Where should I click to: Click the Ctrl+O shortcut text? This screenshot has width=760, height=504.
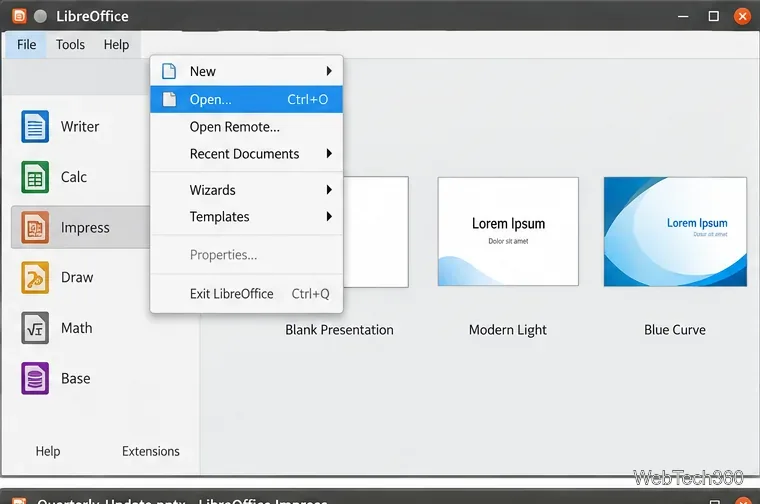point(308,99)
